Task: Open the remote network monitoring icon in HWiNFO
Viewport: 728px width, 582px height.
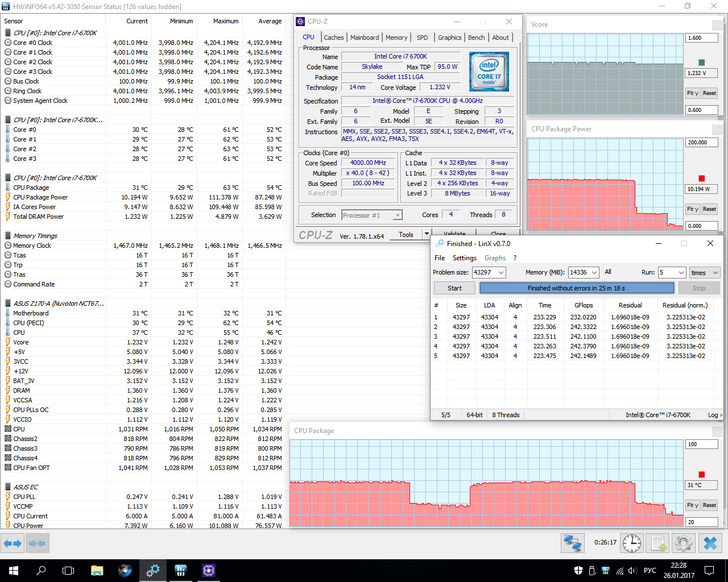Action: [572, 543]
